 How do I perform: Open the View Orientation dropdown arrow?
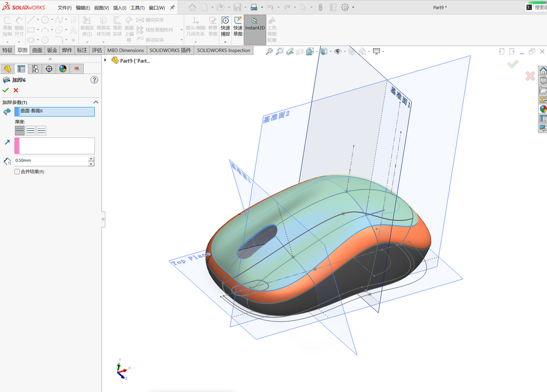[x=316, y=52]
